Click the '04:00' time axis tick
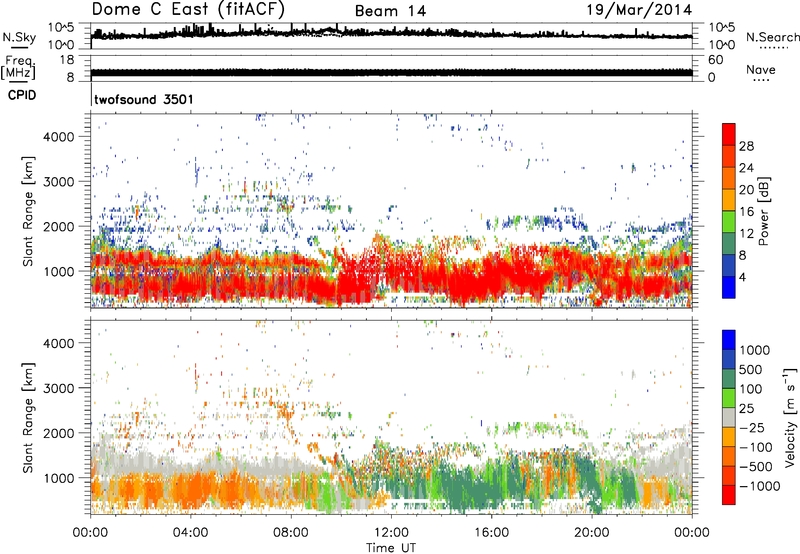800x554 pixels. [190, 533]
